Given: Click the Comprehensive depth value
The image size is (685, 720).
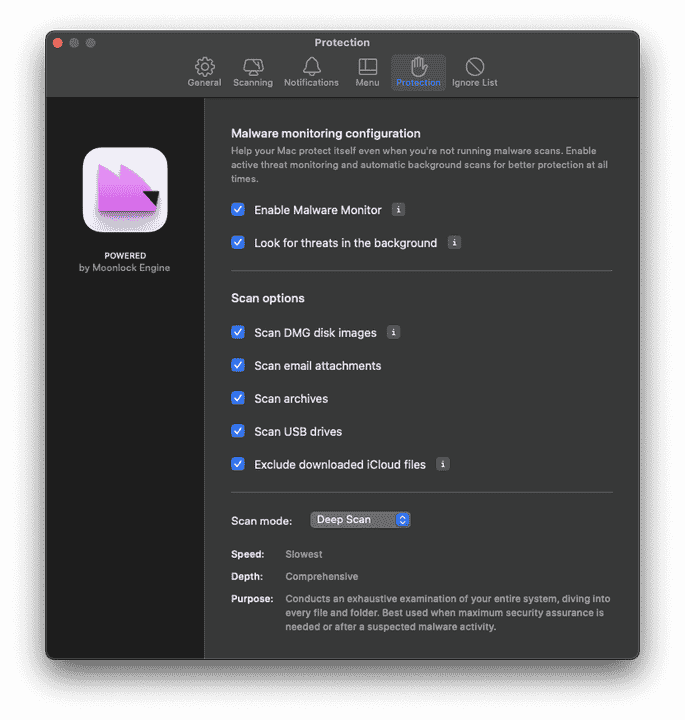Looking at the screenshot, I should click(x=321, y=576).
